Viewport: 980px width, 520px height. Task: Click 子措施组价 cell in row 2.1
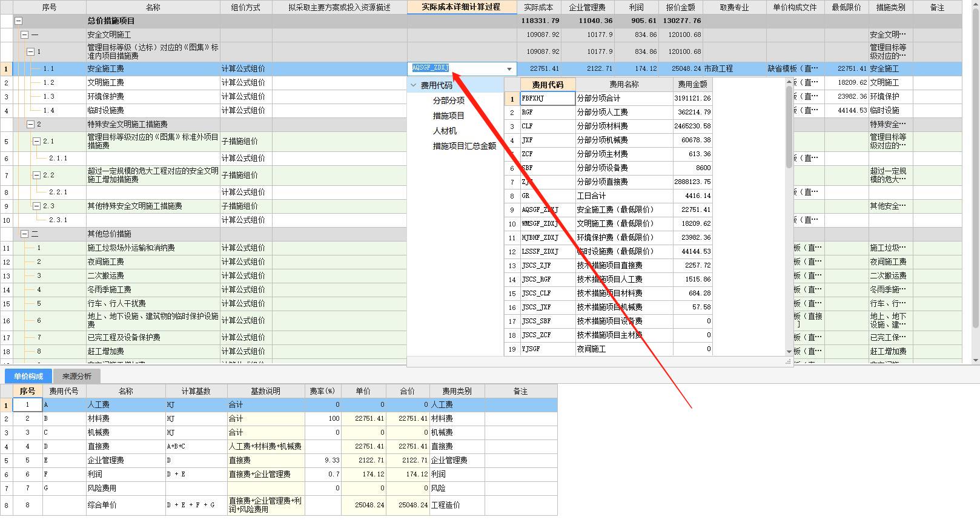(246, 141)
